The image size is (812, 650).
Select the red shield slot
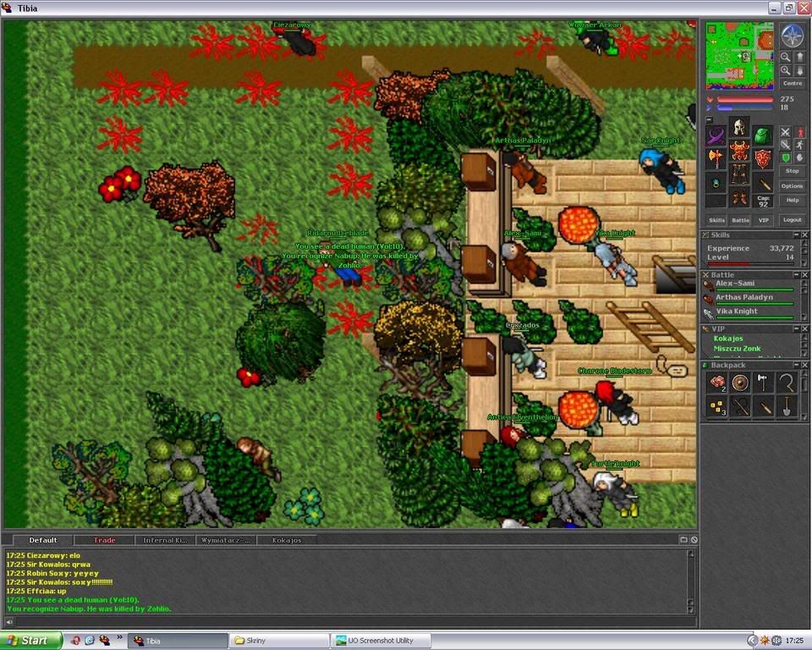point(762,159)
